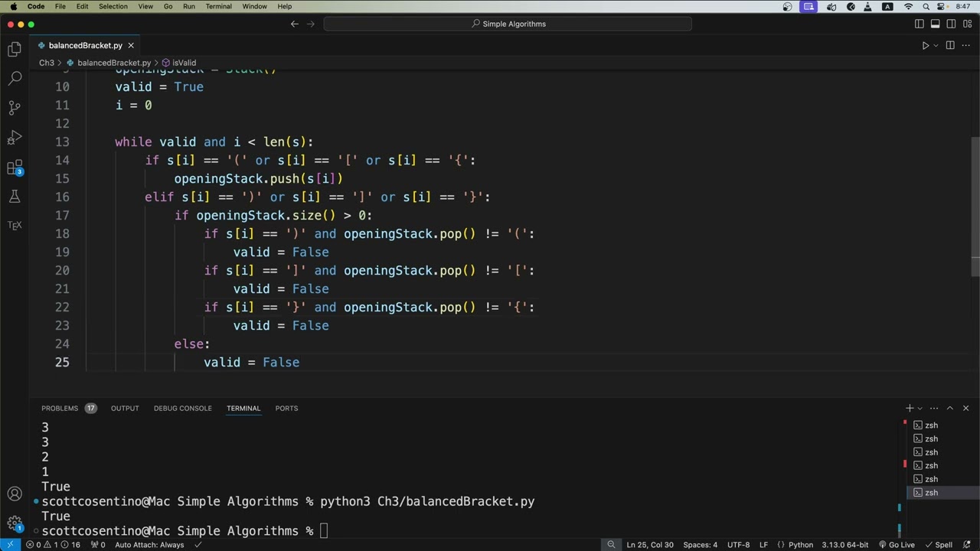Open the Search view in activity bar
Viewport: 980px width, 551px height.
pyautogui.click(x=15, y=78)
